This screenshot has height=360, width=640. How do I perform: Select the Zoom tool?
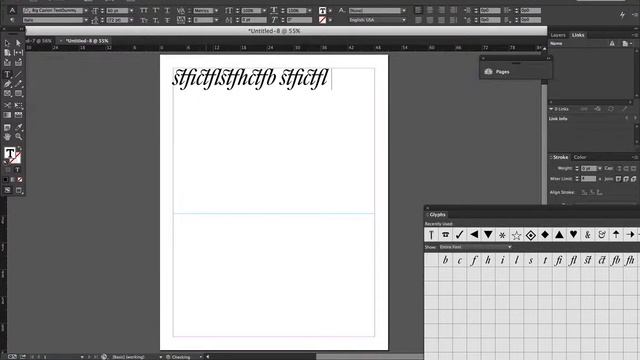(x=18, y=137)
